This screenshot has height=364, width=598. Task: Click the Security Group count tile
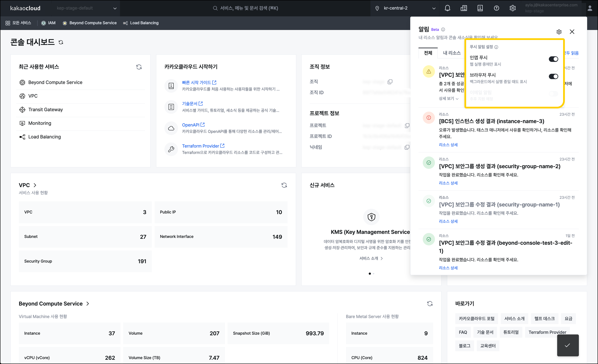85,261
